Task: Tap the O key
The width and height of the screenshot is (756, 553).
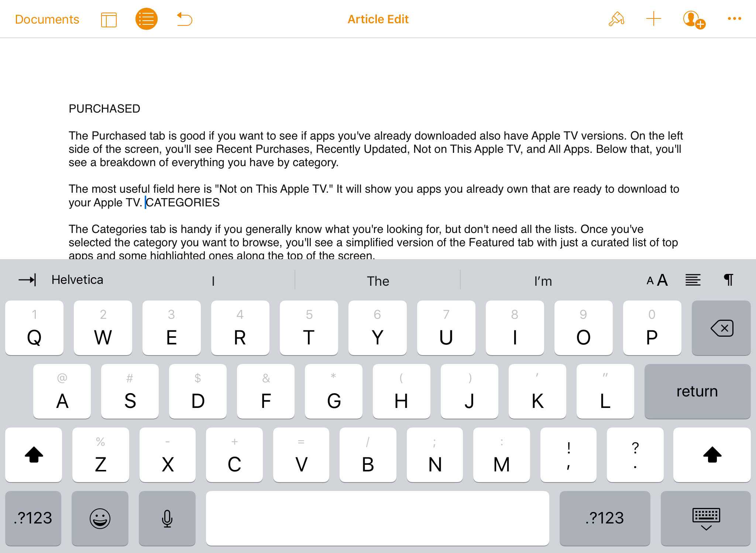Action: (x=584, y=328)
